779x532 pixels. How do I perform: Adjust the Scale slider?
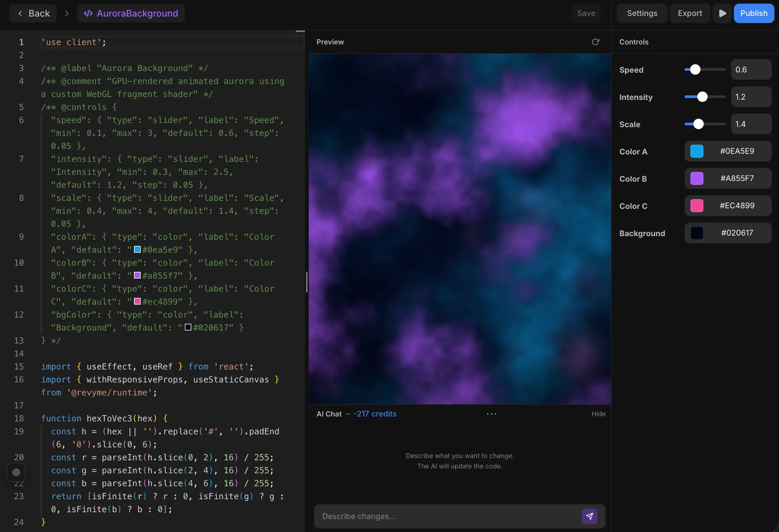click(705, 124)
